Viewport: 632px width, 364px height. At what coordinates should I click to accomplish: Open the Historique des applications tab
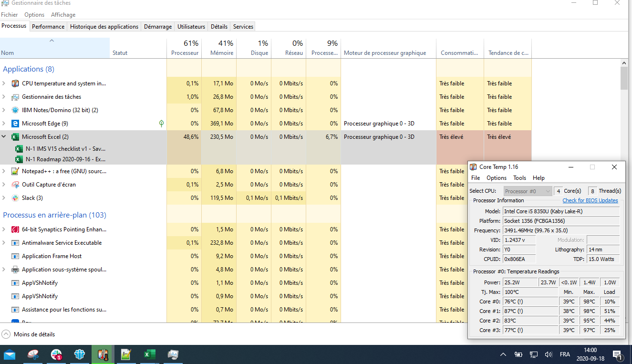[x=104, y=27]
